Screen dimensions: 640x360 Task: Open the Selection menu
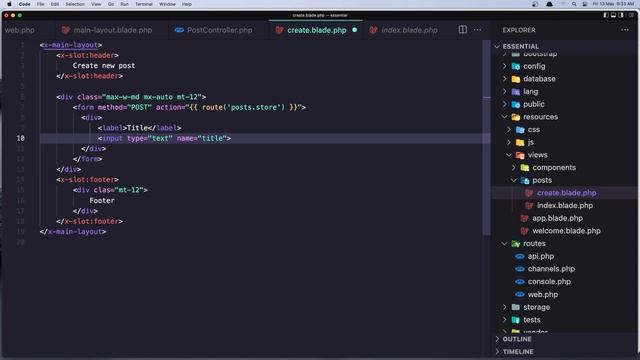(x=75, y=4)
